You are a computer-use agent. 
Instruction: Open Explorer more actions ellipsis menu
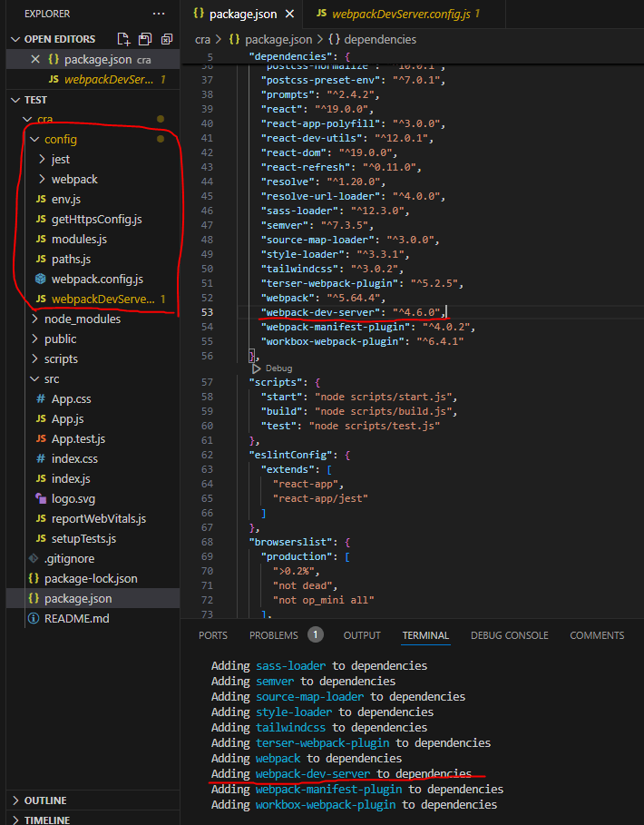160,15
